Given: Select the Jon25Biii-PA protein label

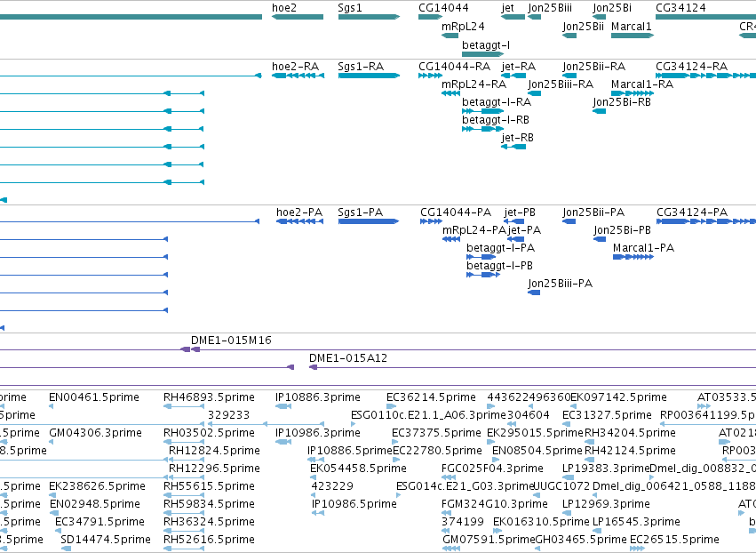Looking at the screenshot, I should tap(560, 284).
